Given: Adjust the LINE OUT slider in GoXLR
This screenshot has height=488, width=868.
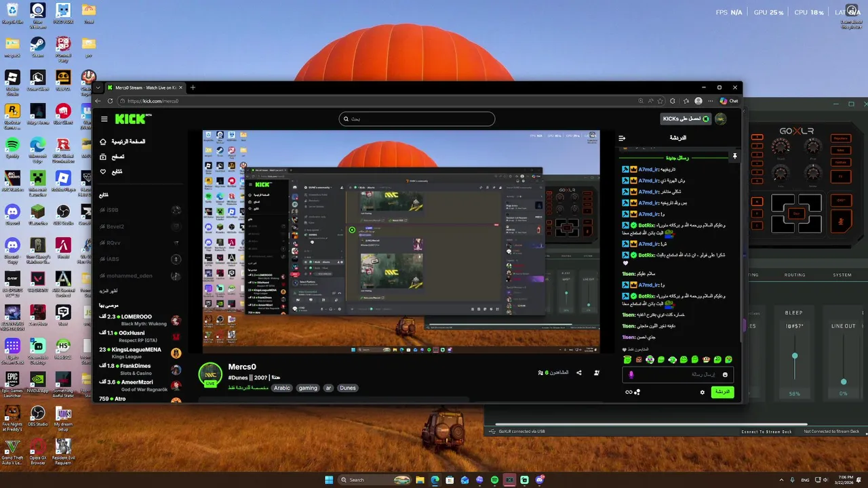Looking at the screenshot, I should 844,382.
